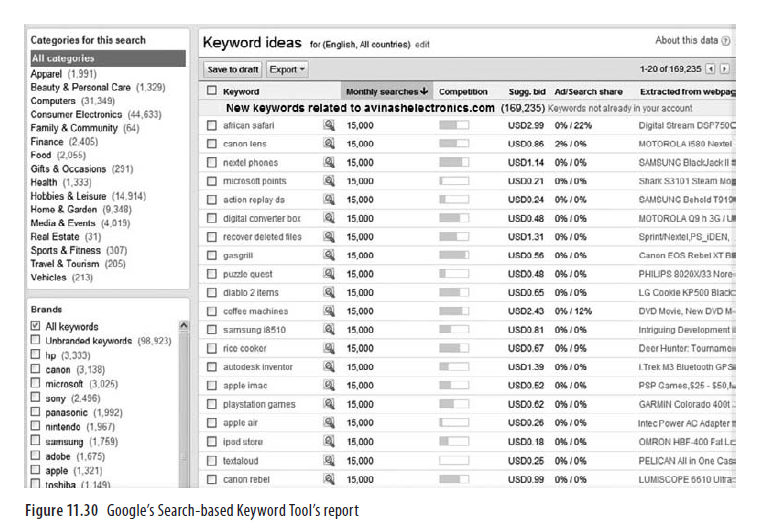Click magnifier icon for apple imac keyword
Screen dimensions: 757x527
[329, 385]
